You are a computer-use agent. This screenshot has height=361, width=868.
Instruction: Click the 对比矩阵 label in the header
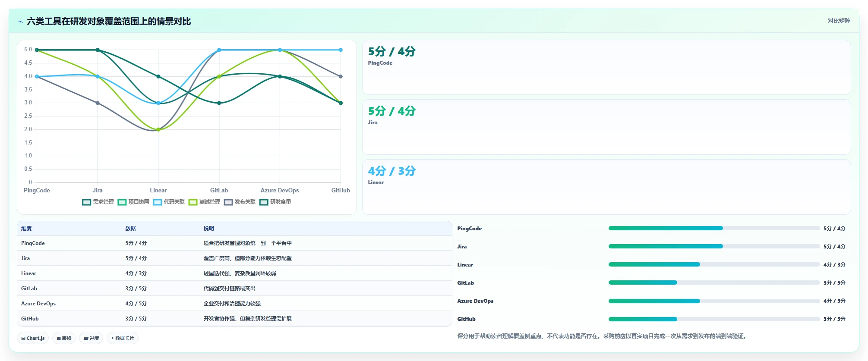click(839, 21)
